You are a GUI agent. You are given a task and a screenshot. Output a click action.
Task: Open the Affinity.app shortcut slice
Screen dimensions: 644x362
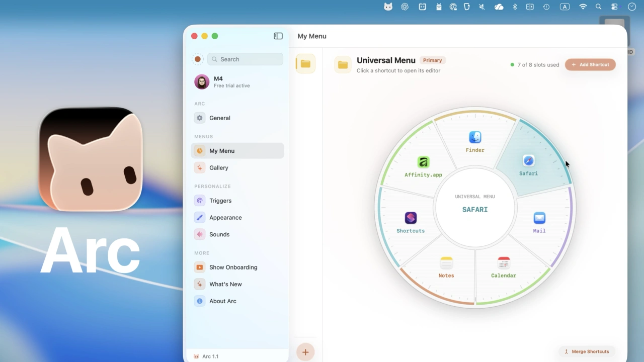click(423, 167)
